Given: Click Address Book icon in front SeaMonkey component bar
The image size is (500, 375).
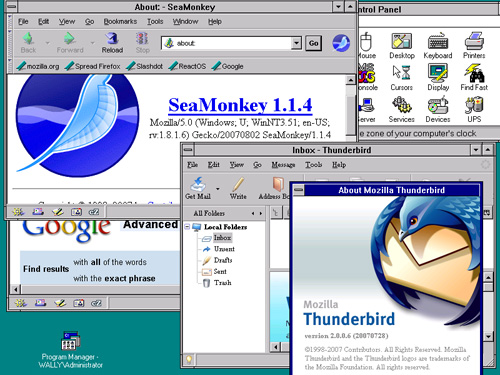Looking at the screenshot, I should point(76,212).
